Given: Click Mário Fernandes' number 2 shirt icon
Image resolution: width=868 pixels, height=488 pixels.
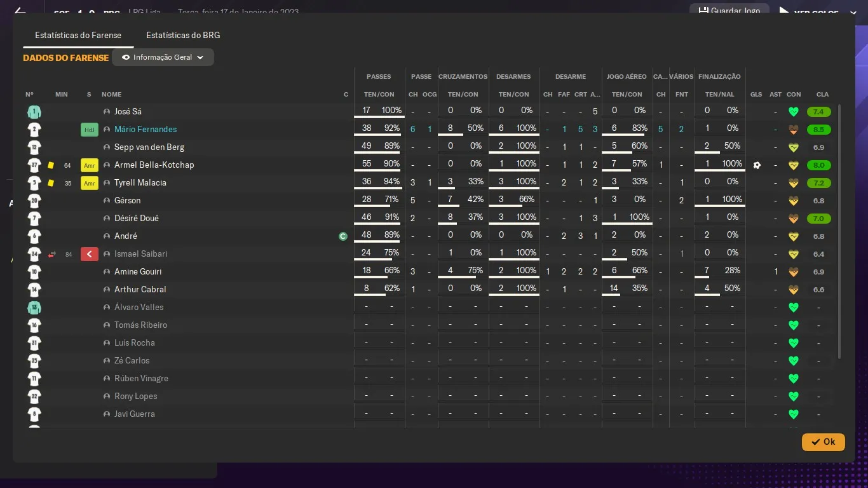Looking at the screenshot, I should pyautogui.click(x=34, y=130).
